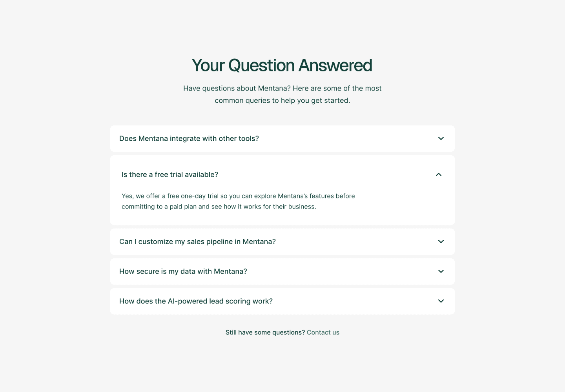Click the chevron on the first FAQ card
Viewport: 565px width, 392px height.
pos(441,138)
